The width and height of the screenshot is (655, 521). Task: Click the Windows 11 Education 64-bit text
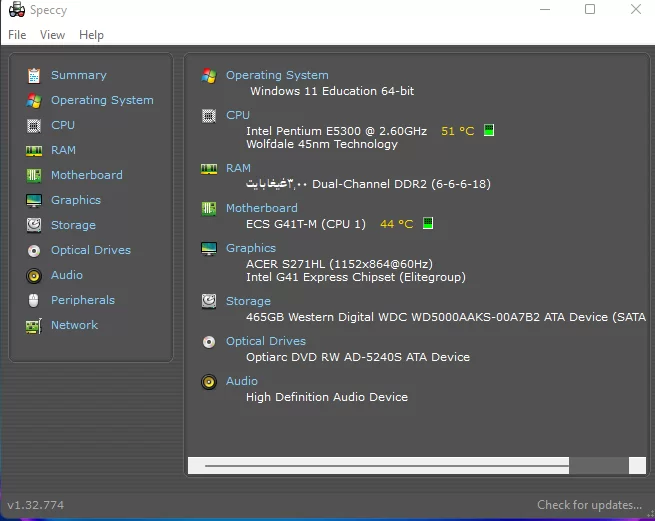(x=332, y=91)
